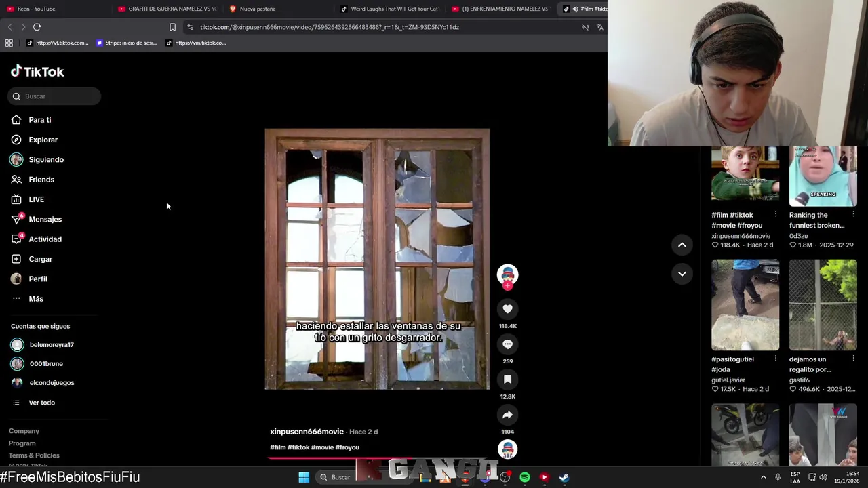868x488 pixels.
Task: Open options dots for Ranking the funniest video
Action: tap(853, 215)
